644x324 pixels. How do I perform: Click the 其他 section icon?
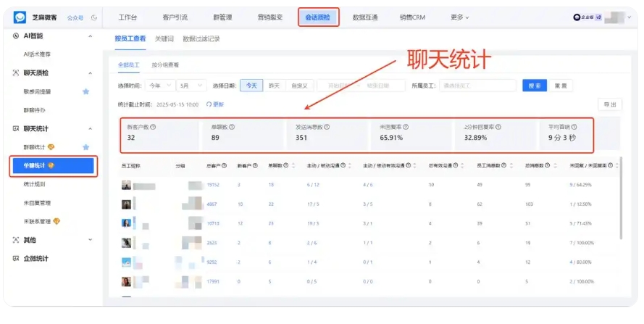(16, 240)
